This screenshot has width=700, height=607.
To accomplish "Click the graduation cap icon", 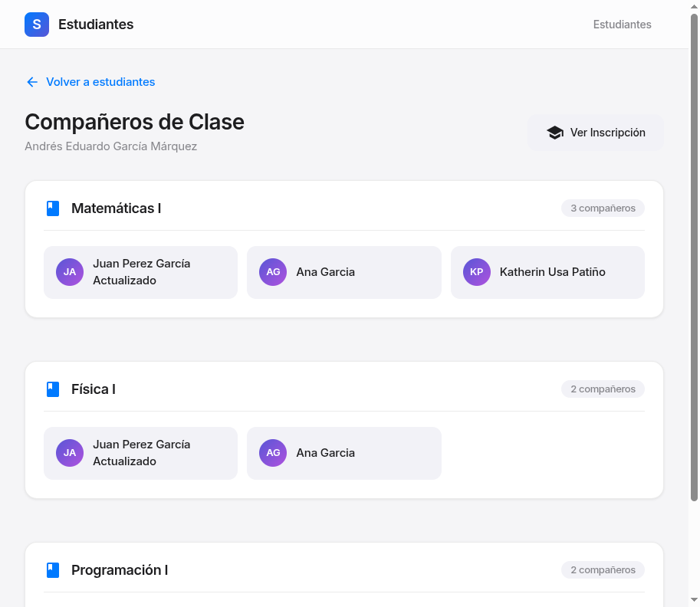I will click(555, 133).
